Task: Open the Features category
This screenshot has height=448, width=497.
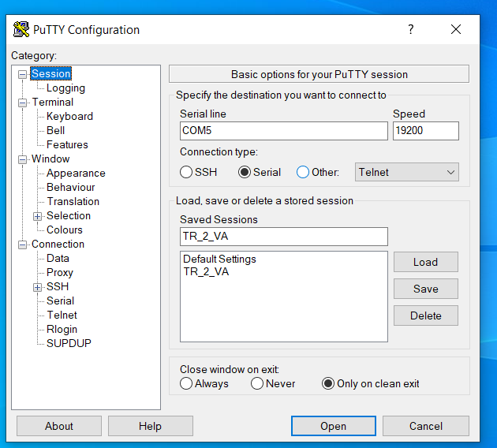Action: 67,144
